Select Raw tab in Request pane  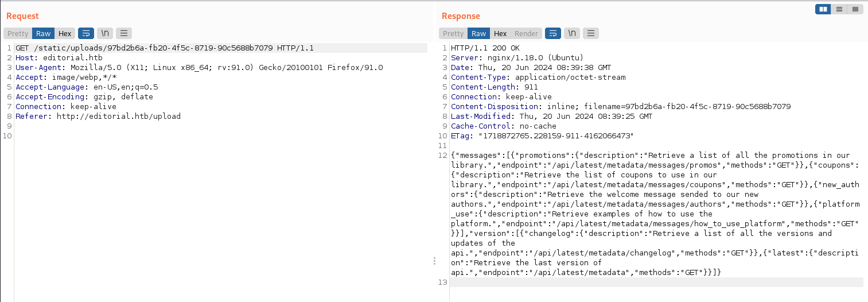click(44, 33)
